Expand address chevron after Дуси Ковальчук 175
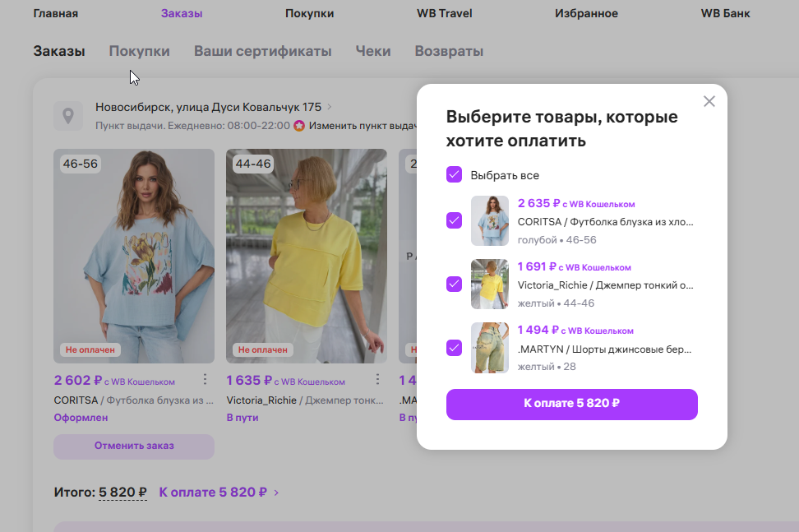 tap(330, 107)
